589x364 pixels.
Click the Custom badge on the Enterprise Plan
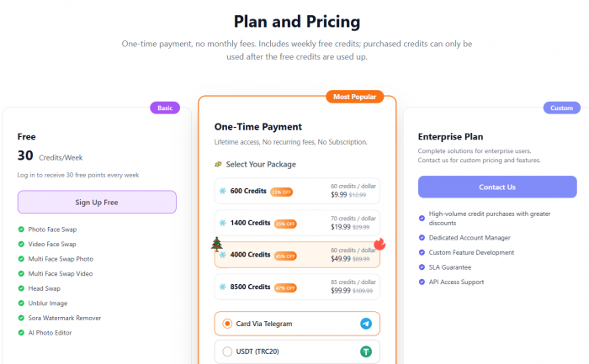pos(560,108)
